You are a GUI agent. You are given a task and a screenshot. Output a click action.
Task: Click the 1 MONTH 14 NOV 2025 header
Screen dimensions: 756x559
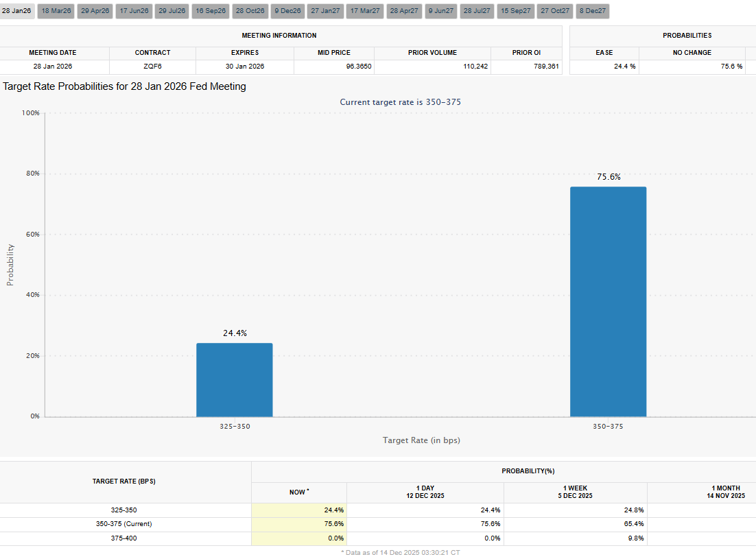726,492
